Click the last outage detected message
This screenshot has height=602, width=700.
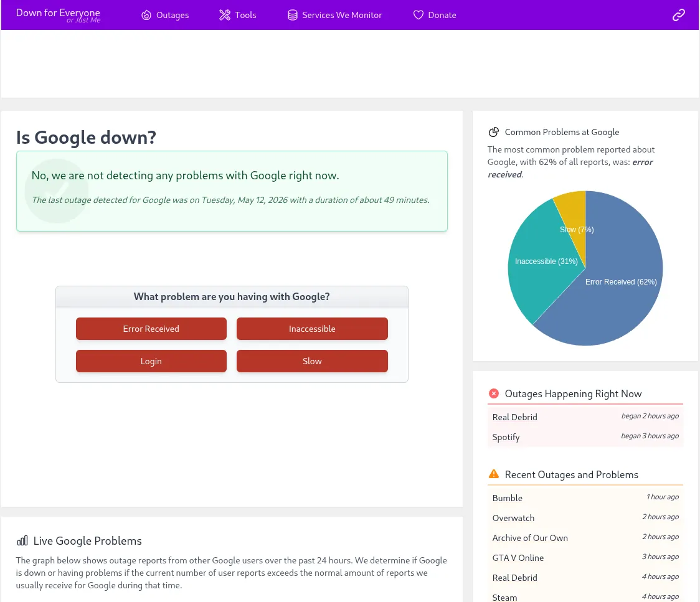(x=230, y=200)
